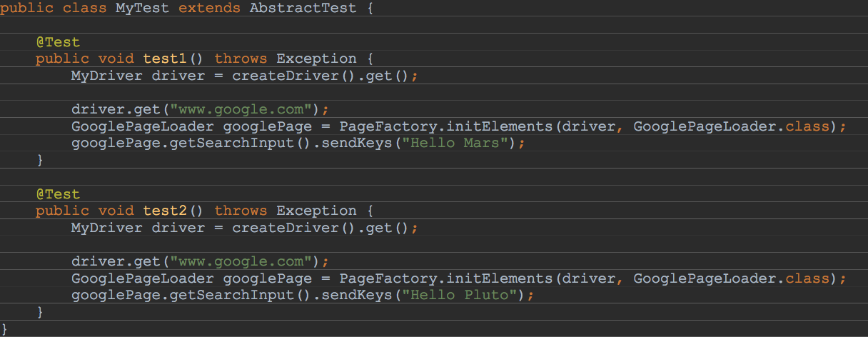The width and height of the screenshot is (868, 337).
Task: Click the "Hello Pluto" string literal
Action: 472,296
